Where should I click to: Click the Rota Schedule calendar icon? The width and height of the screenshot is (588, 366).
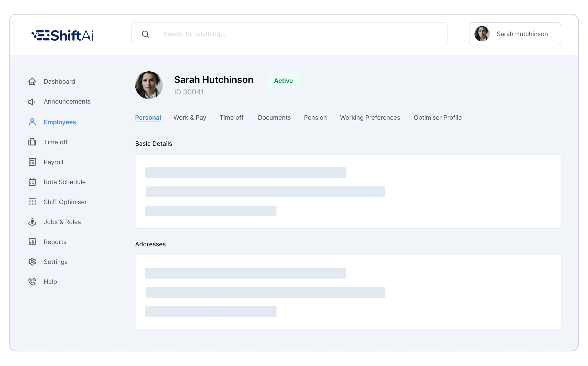32,182
